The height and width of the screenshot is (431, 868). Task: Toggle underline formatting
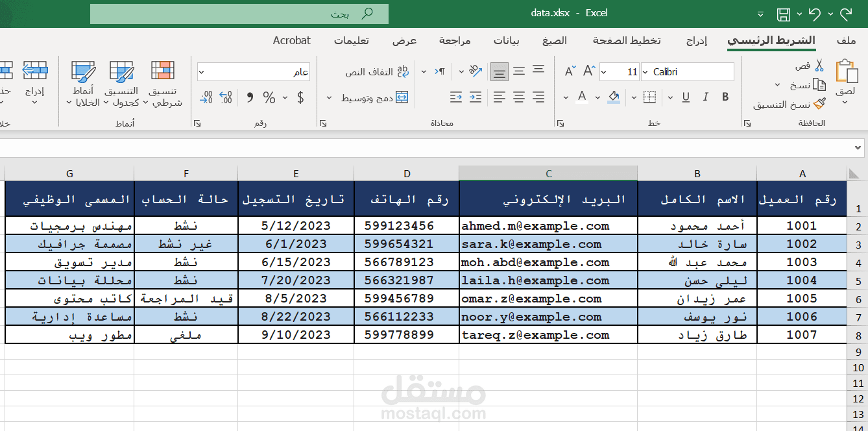tap(686, 96)
